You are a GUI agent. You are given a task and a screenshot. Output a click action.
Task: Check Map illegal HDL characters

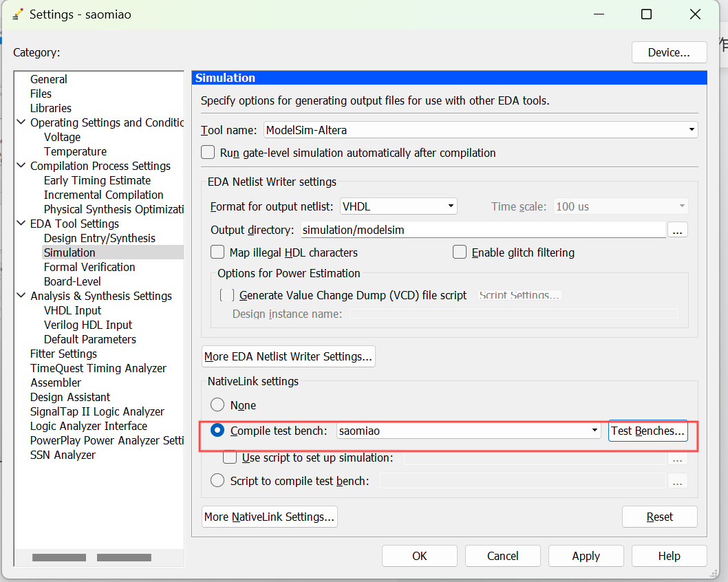coord(217,252)
